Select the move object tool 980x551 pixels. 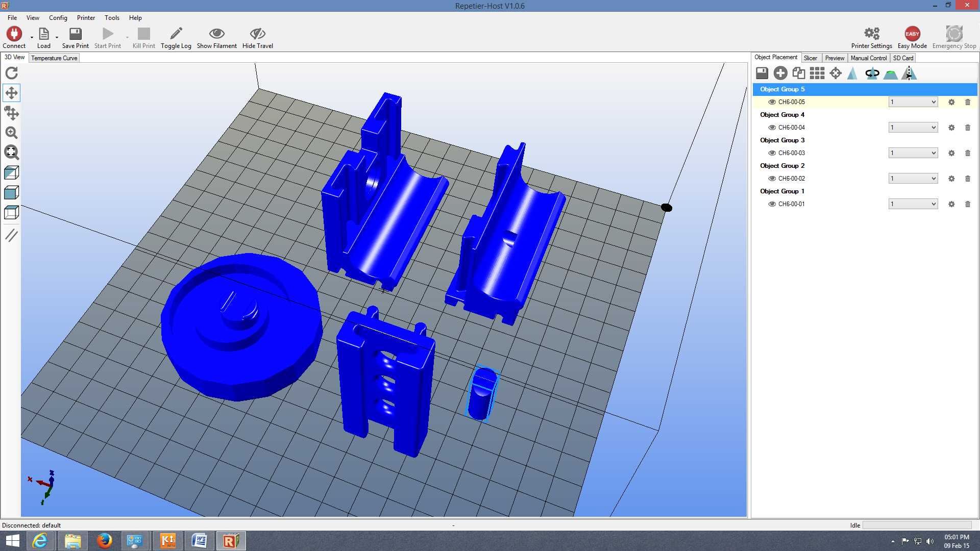[11, 113]
